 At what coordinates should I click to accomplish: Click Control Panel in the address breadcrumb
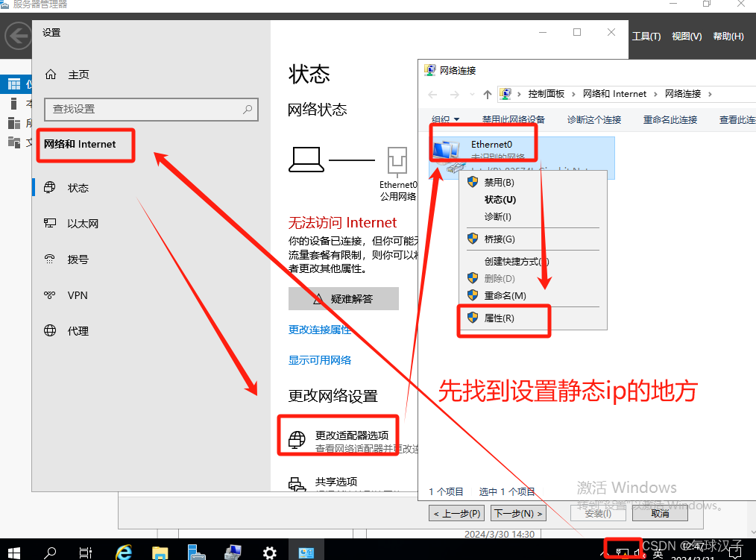(546, 94)
